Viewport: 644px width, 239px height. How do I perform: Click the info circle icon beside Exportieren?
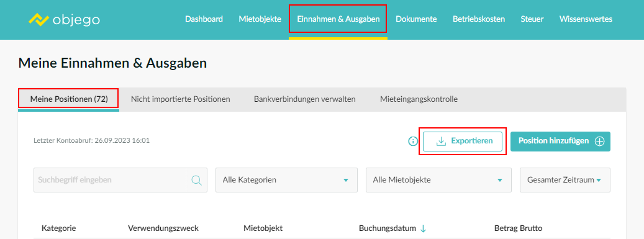[x=413, y=142]
